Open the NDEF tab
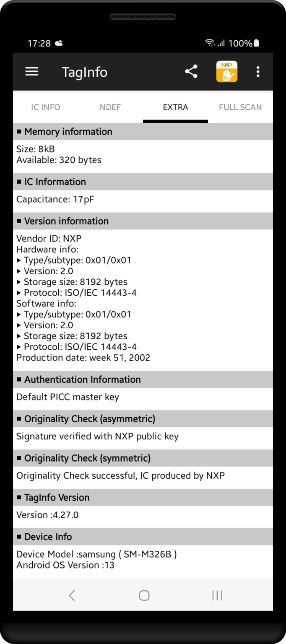 coord(110,107)
